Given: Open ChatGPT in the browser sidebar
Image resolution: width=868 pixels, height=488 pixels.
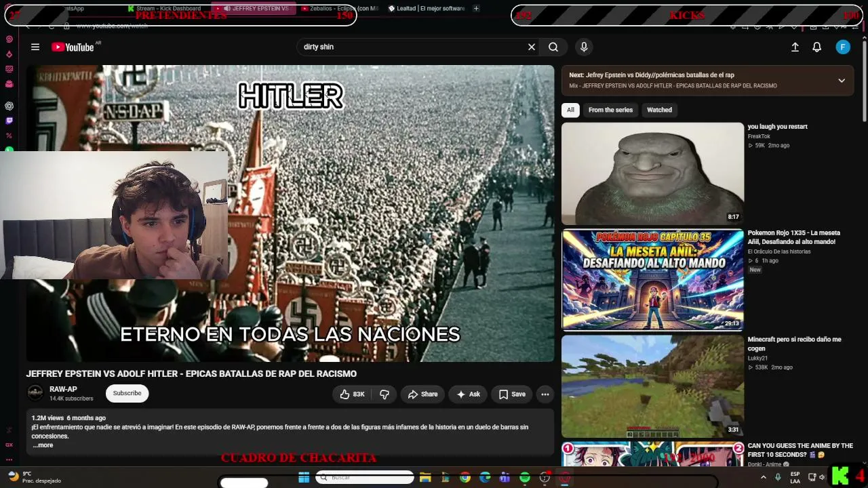Looking at the screenshot, I should pos(9,106).
